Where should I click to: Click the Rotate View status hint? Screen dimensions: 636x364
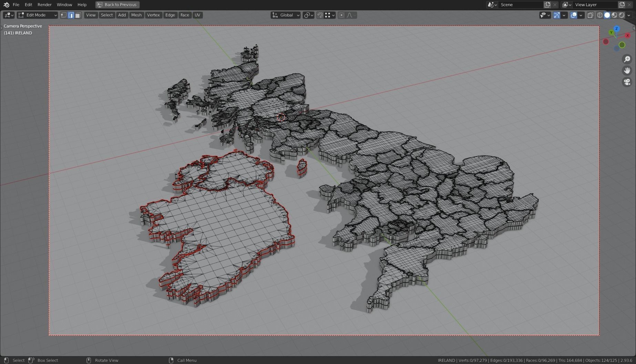pos(106,360)
